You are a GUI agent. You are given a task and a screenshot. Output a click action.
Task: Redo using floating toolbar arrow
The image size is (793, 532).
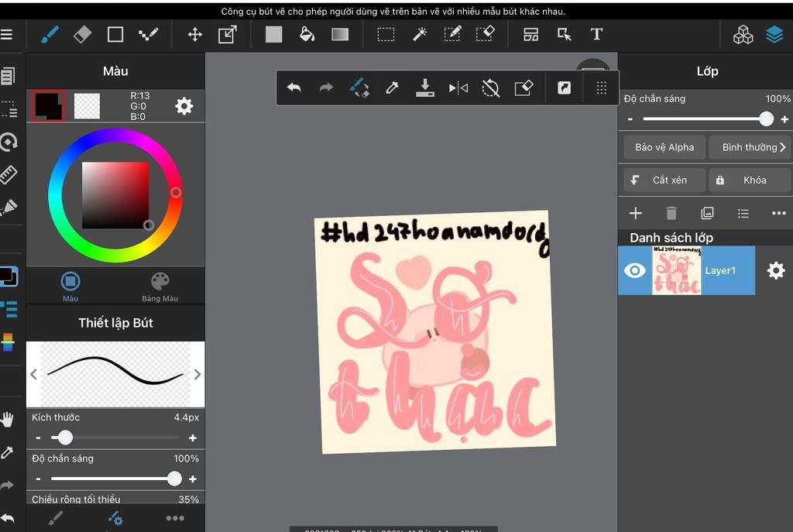tap(327, 88)
